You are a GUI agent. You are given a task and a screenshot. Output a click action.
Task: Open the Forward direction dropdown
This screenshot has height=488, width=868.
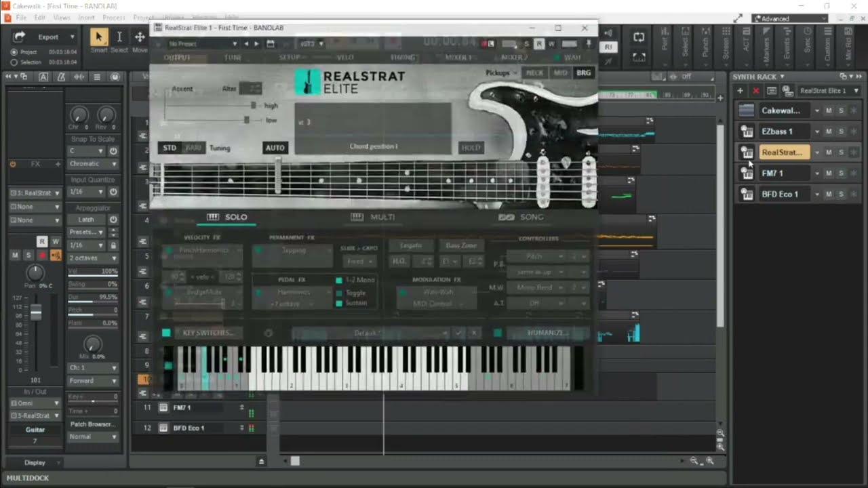[93, 381]
